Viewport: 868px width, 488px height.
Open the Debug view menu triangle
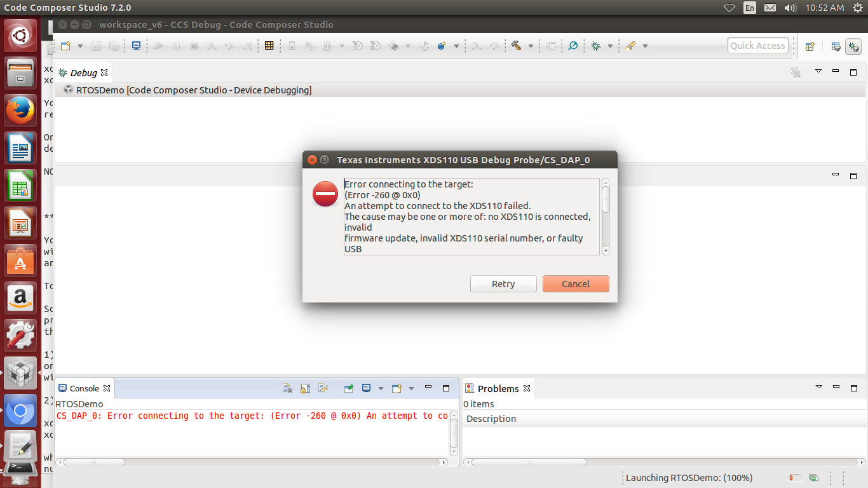(818, 71)
